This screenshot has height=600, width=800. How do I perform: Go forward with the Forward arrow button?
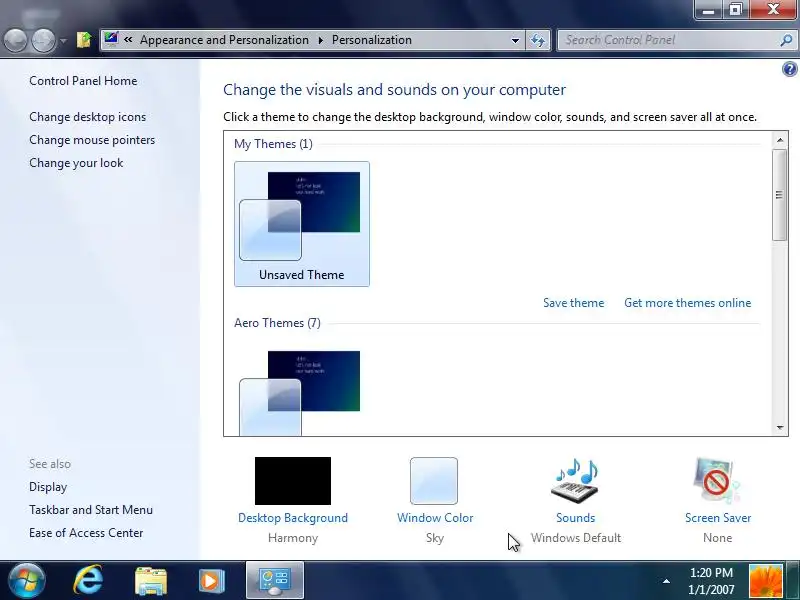pos(44,40)
